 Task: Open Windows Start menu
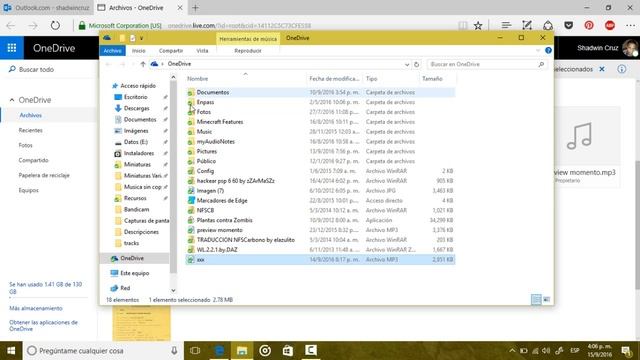tap(11, 351)
